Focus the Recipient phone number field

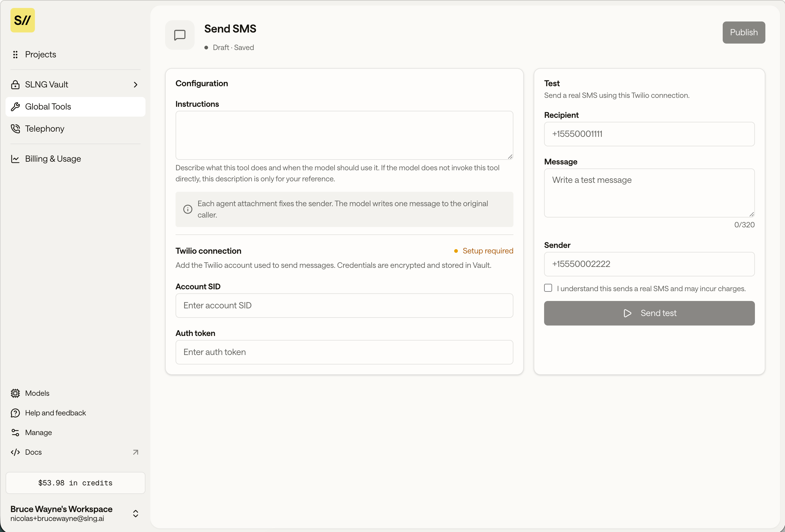pos(649,134)
